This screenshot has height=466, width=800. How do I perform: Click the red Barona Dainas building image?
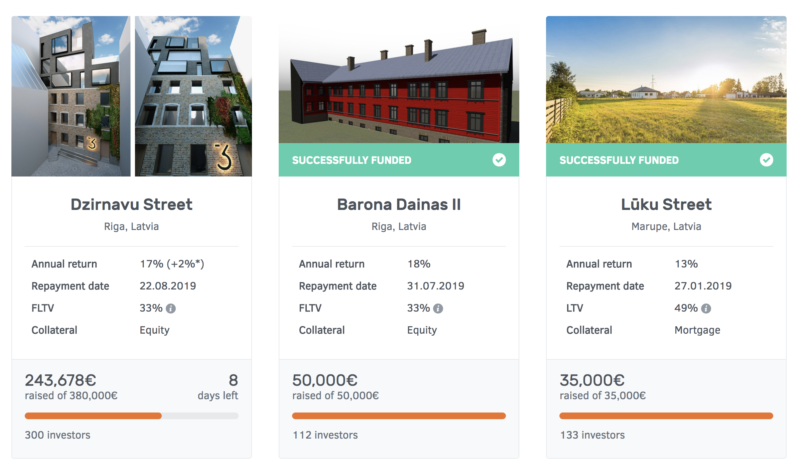click(399, 80)
